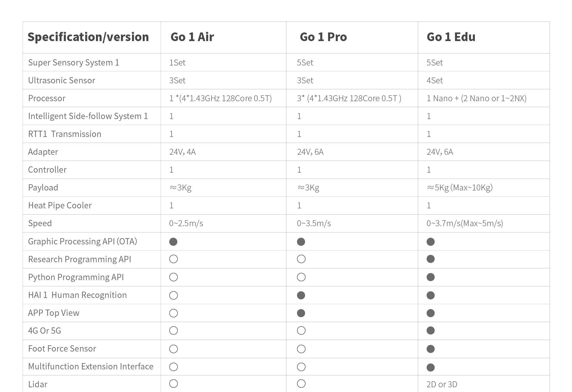This screenshot has height=392, width=572.
Task: Click the empty circle for Go 1 Pro Research Programming API
Action: pyautogui.click(x=301, y=259)
